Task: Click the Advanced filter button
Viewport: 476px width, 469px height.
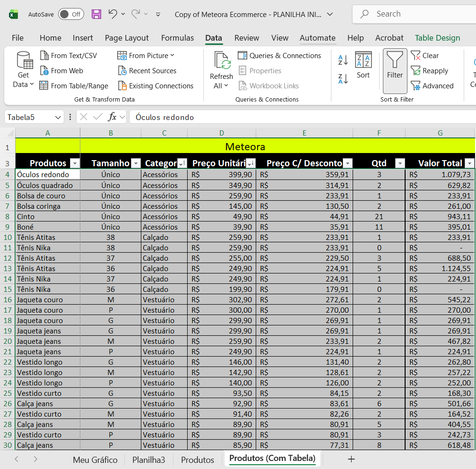Action: coord(432,86)
